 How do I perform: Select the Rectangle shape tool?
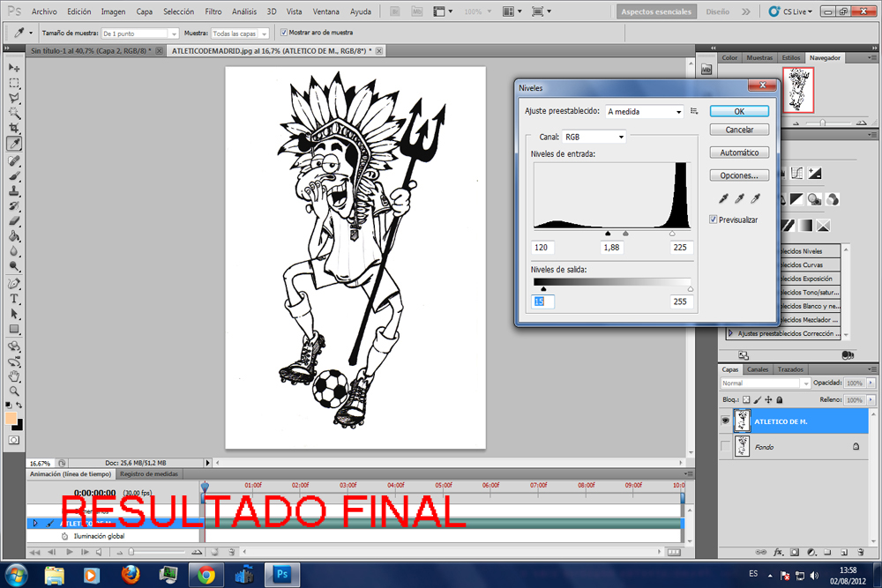[x=14, y=330]
